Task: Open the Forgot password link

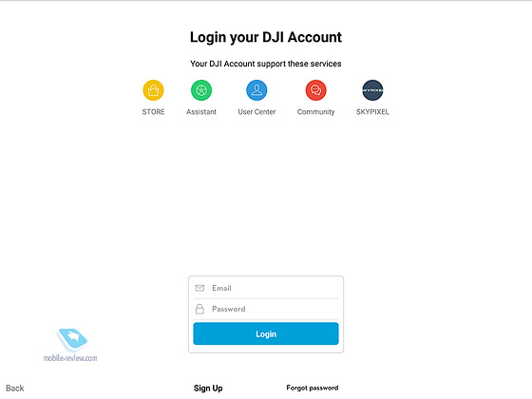Action: point(313,388)
